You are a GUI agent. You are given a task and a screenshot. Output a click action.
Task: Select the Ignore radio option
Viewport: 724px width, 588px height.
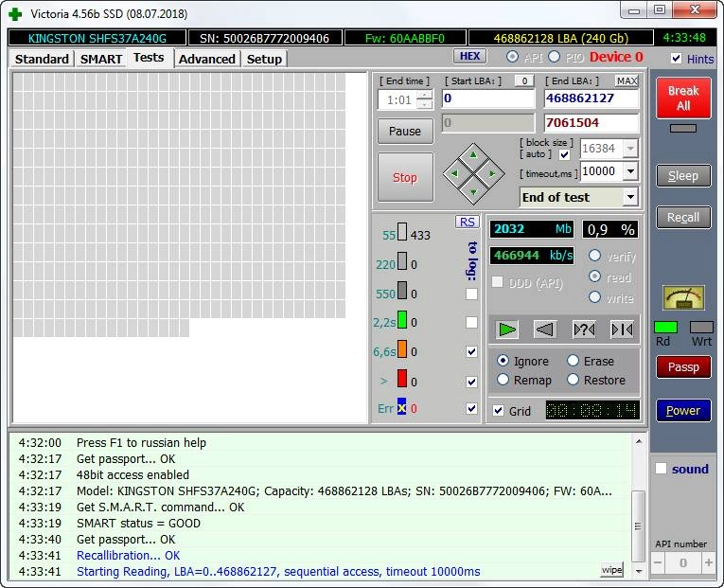(x=503, y=361)
